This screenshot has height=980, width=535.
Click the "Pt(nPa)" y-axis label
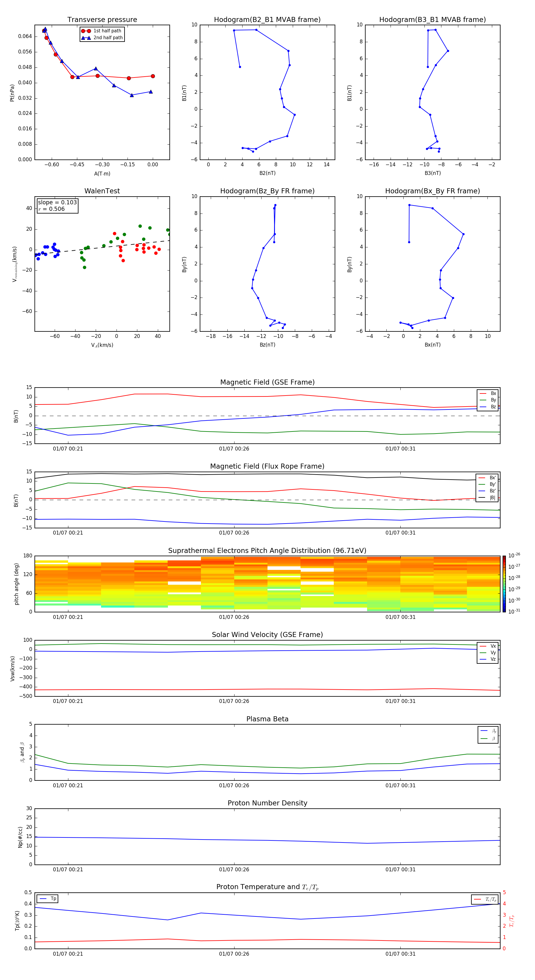click(x=12, y=93)
